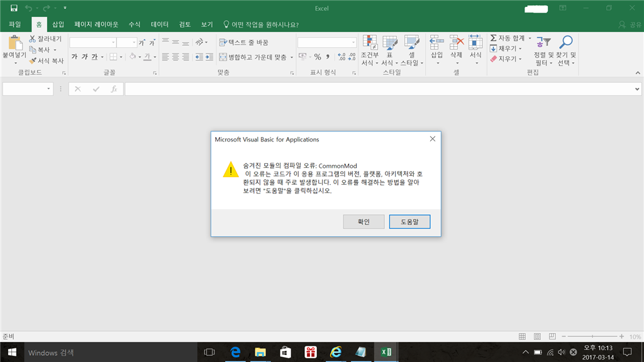
Task: Click AutoSum (자동 합계) sigma icon
Action: [494, 38]
